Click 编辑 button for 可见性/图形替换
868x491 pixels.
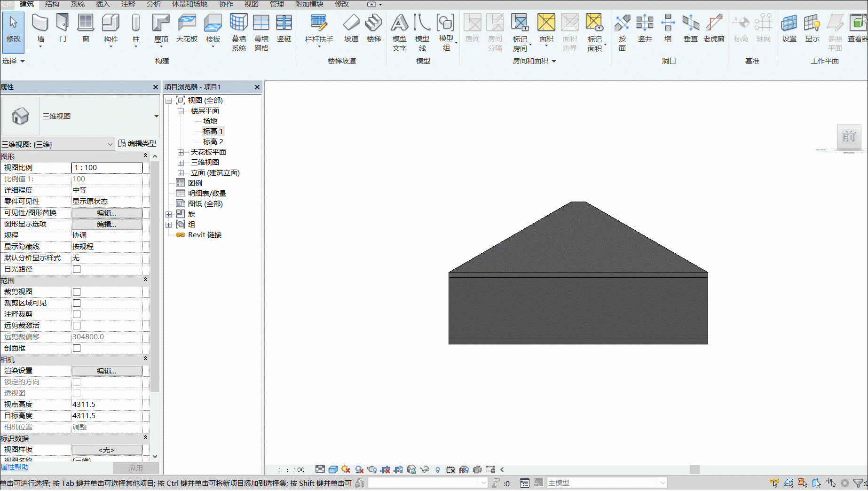(107, 213)
